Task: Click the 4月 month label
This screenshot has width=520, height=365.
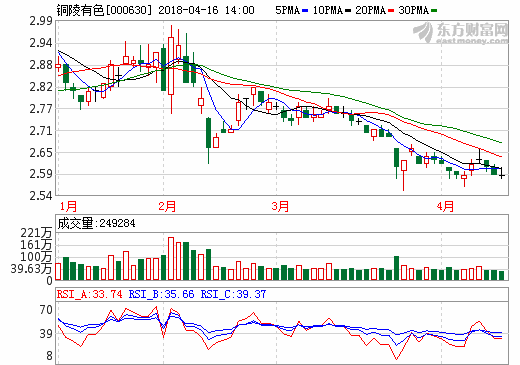Action: pos(445,206)
